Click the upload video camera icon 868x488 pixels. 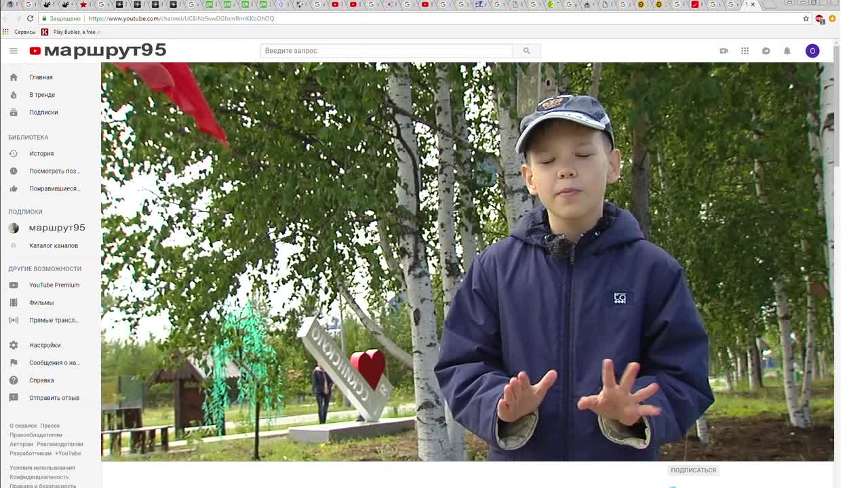click(724, 51)
